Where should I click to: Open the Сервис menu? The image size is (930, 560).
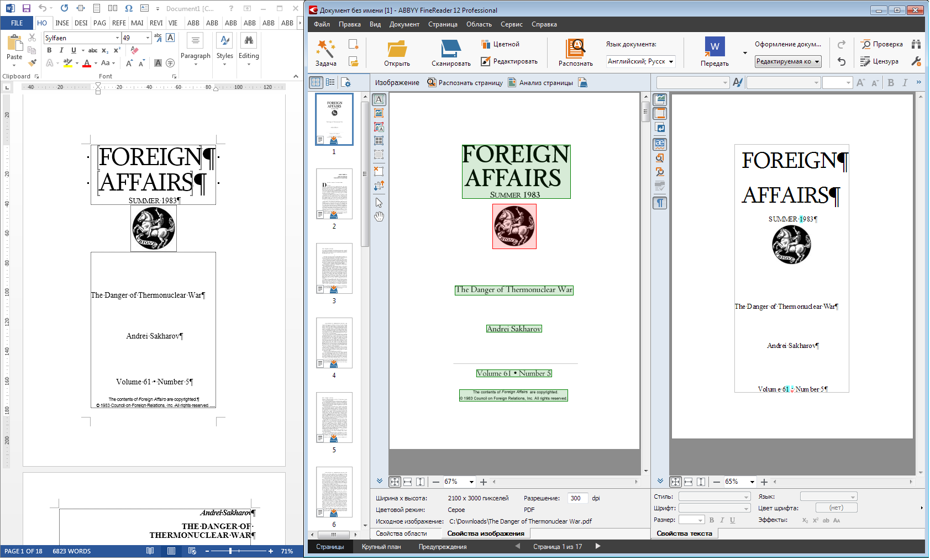pyautogui.click(x=511, y=24)
